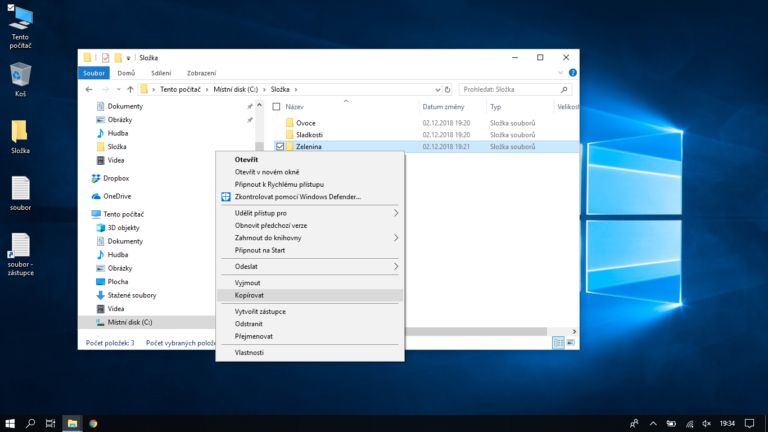768x432 pixels.
Task: Switch to the large icons view button
Action: pos(570,343)
